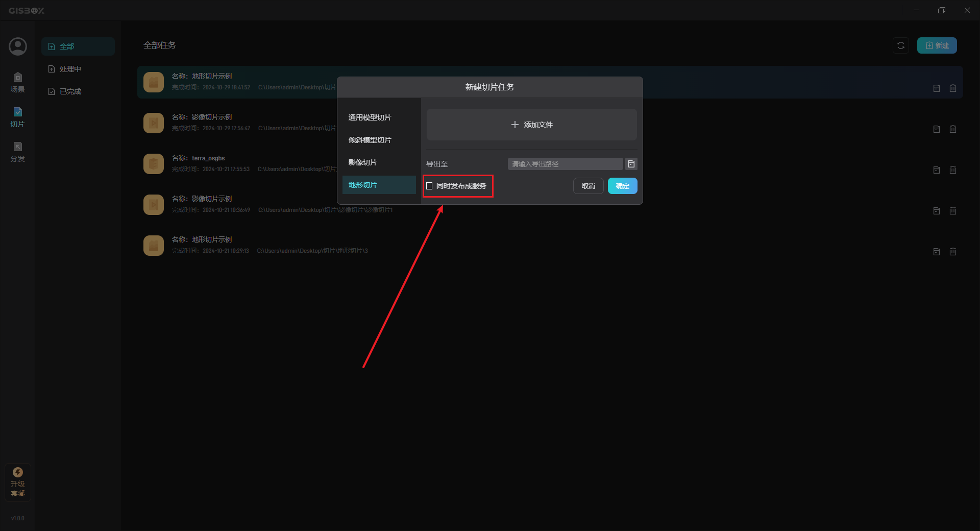Select 倾斜模型切片 type
Viewport: 980px width, 531px height.
379,140
